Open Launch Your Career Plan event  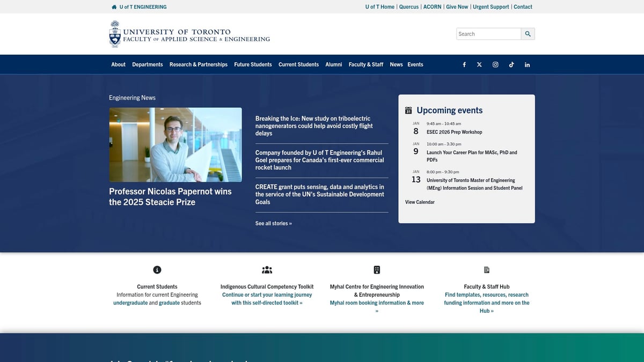point(472,156)
